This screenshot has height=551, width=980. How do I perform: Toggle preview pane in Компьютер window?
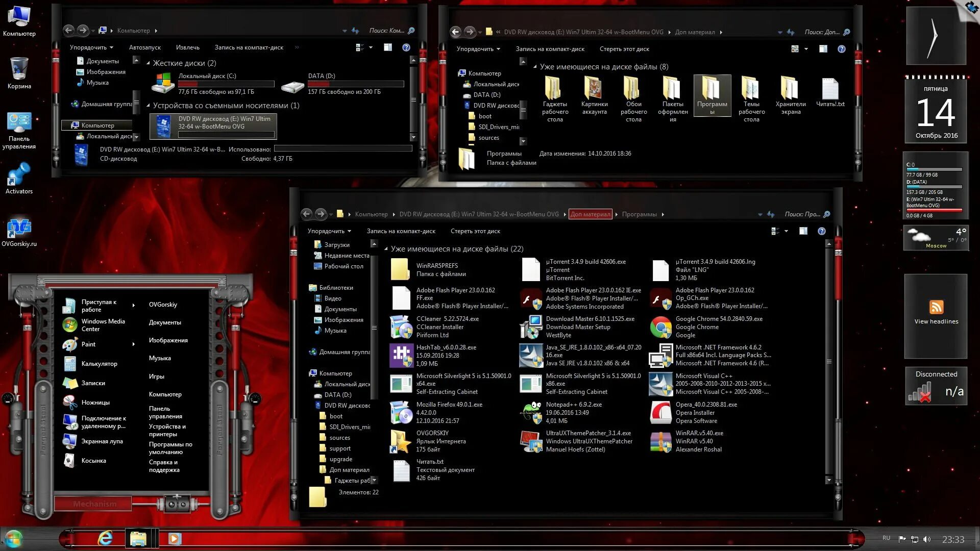click(388, 47)
